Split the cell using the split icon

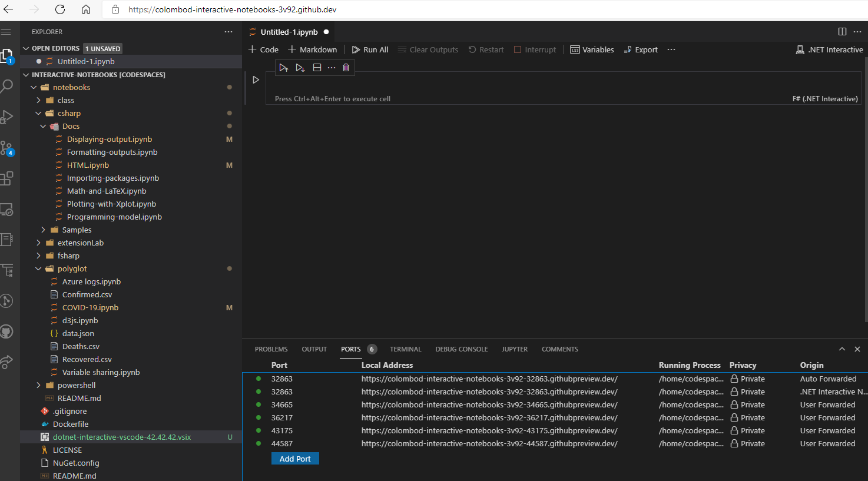click(x=316, y=67)
